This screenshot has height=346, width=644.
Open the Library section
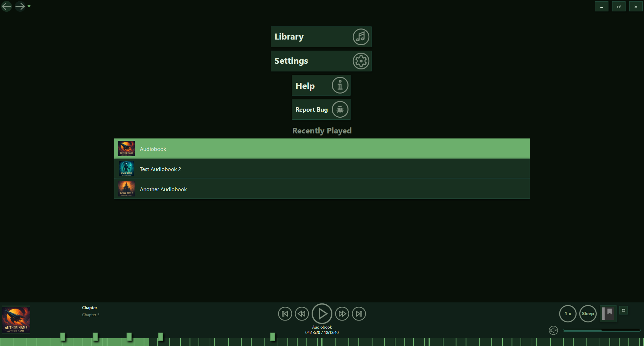[320, 37]
